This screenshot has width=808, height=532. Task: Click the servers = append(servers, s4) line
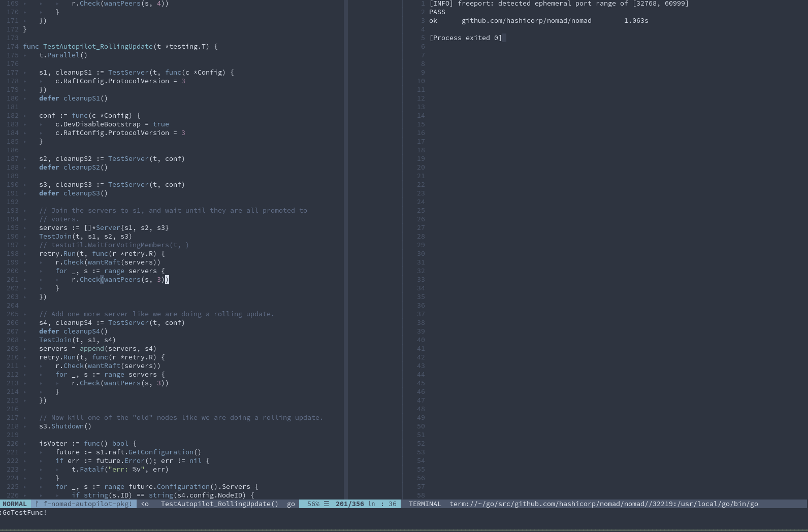[98, 349]
